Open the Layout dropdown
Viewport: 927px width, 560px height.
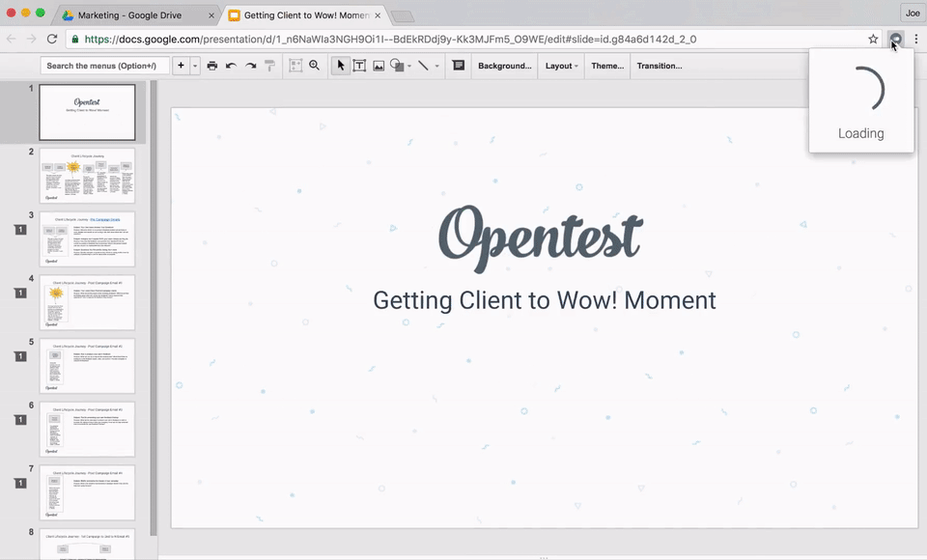[562, 66]
